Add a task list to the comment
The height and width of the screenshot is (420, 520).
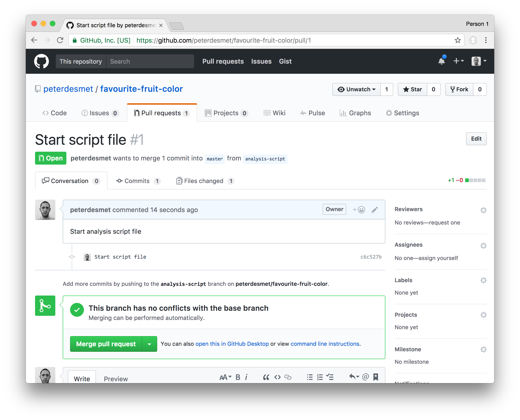click(x=330, y=377)
